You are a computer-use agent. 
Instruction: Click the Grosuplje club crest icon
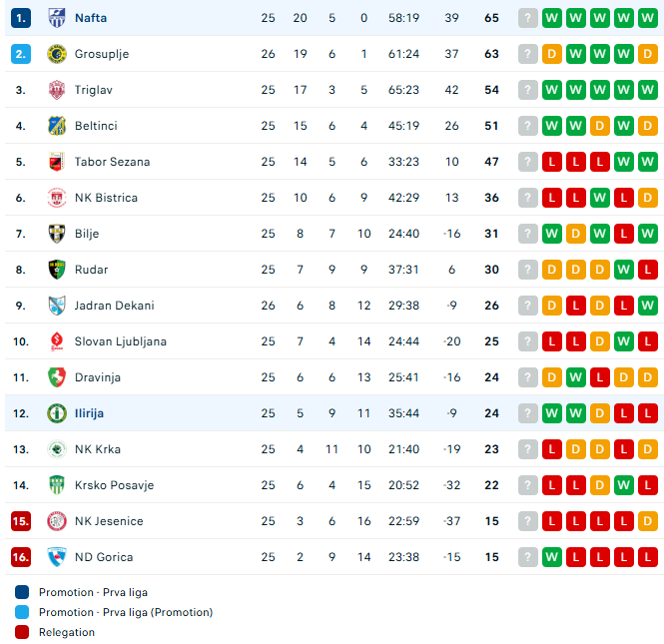coord(56,54)
